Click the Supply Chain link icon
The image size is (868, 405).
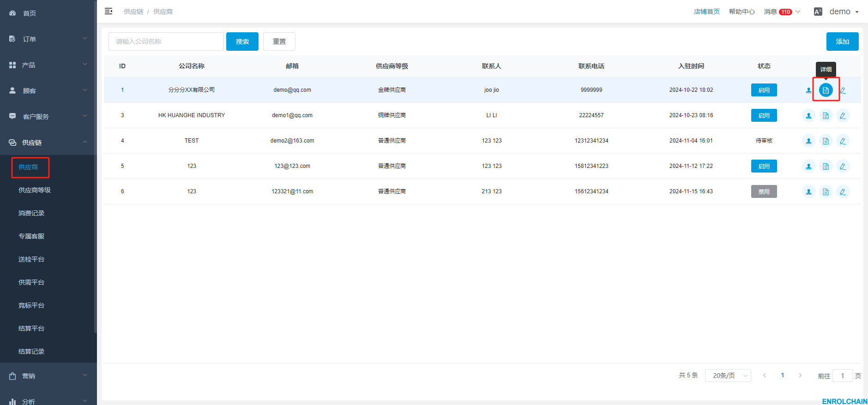[12, 143]
